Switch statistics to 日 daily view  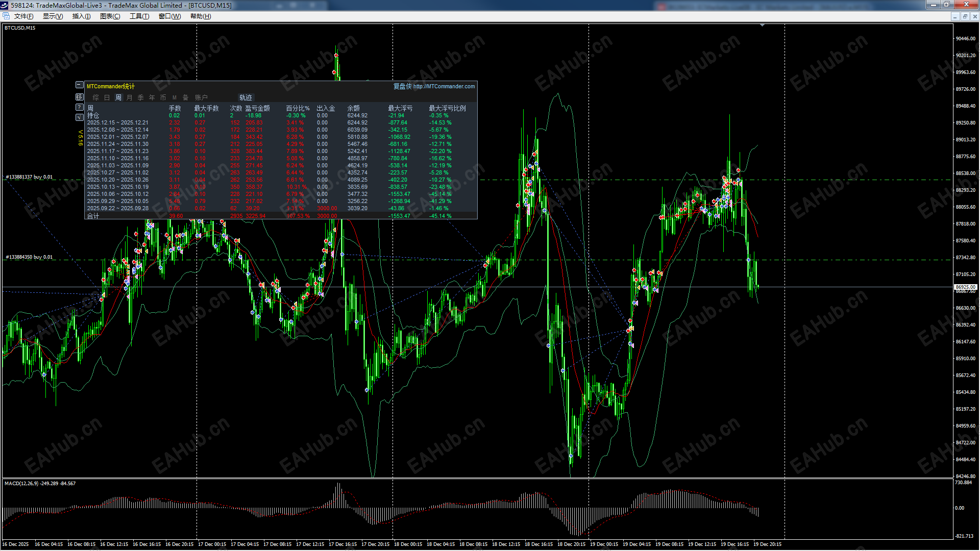pyautogui.click(x=107, y=97)
